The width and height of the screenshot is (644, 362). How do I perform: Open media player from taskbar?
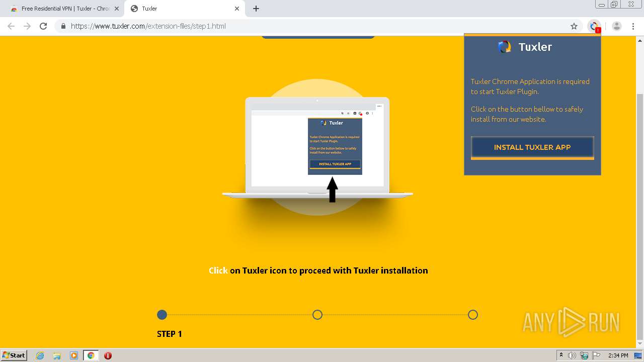[x=74, y=355]
